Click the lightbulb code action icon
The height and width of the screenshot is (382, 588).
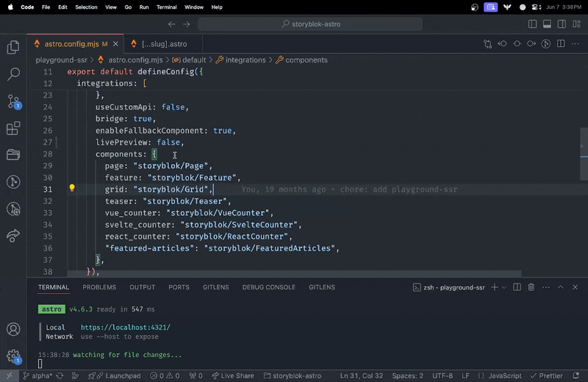click(72, 189)
